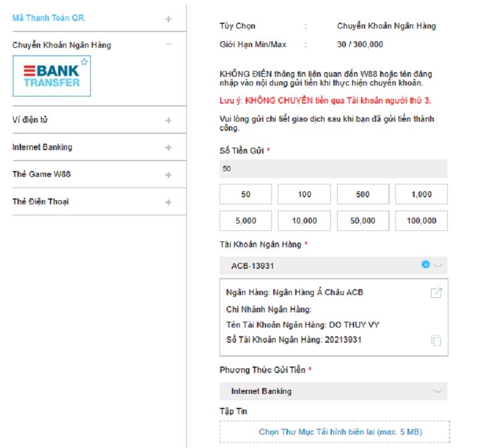Expand the Ví điện tử section
The height and width of the screenshot is (448, 495).
(x=168, y=120)
